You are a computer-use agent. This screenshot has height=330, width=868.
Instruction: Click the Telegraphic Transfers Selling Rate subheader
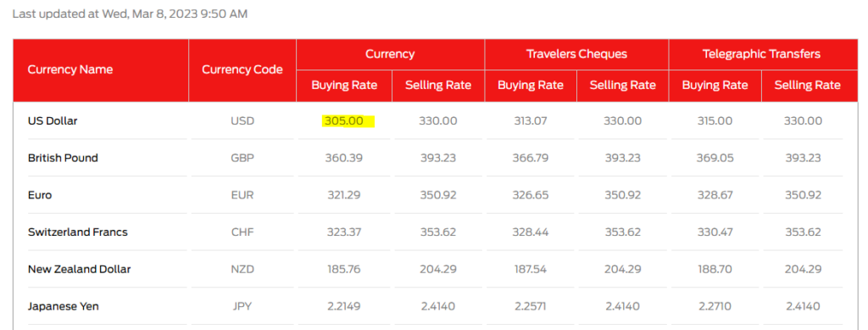807,86
